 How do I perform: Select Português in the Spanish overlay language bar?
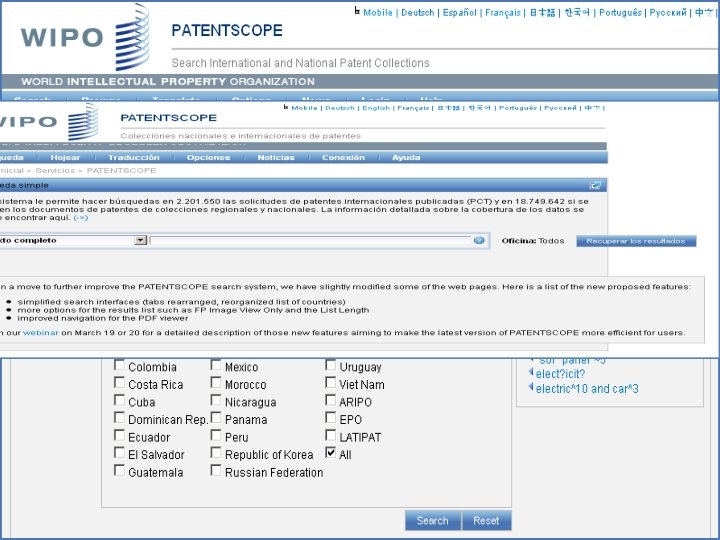click(518, 108)
